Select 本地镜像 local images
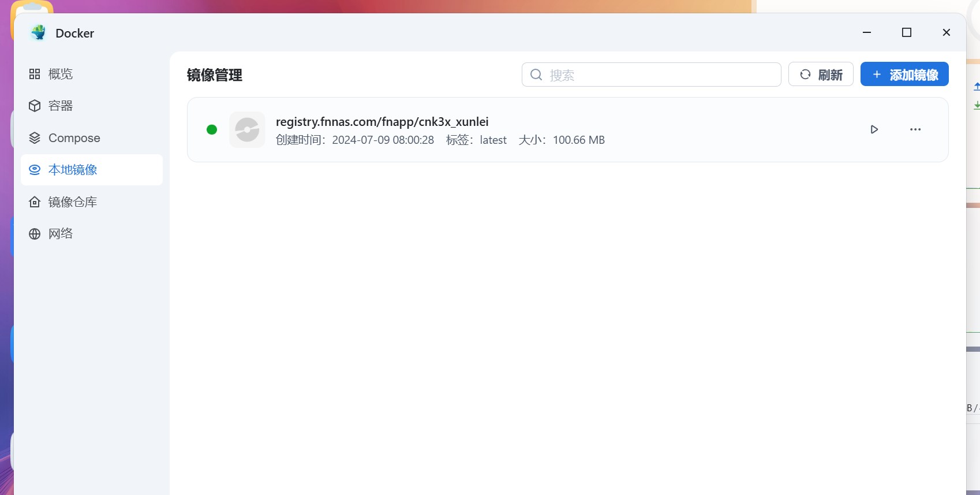 click(91, 170)
